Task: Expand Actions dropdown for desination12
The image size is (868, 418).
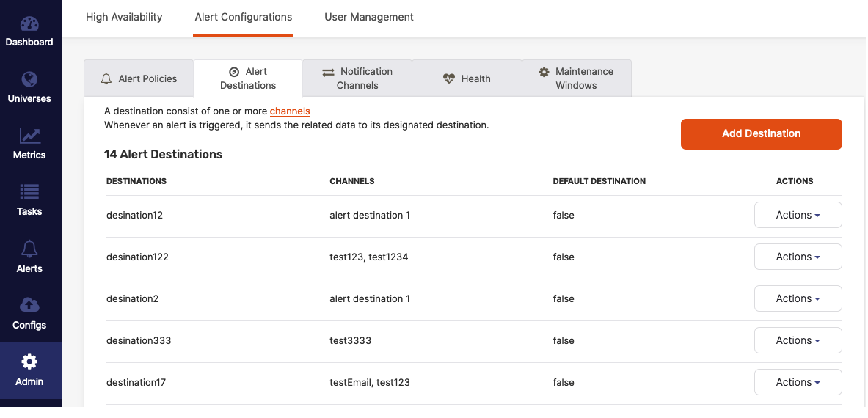Action: tap(798, 215)
